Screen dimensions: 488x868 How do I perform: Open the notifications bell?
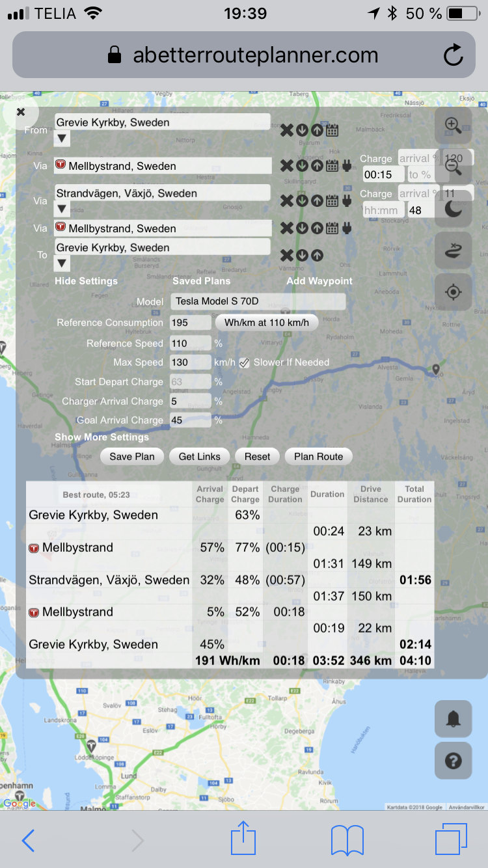pyautogui.click(x=454, y=719)
